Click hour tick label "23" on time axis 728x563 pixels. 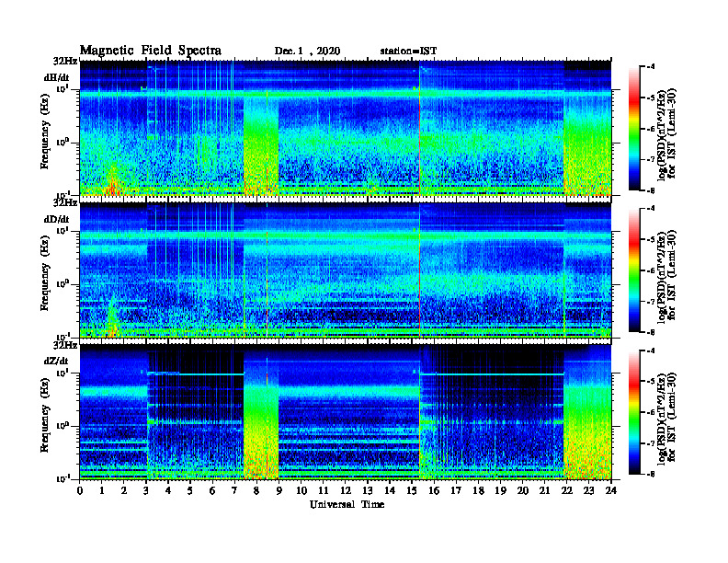click(588, 490)
